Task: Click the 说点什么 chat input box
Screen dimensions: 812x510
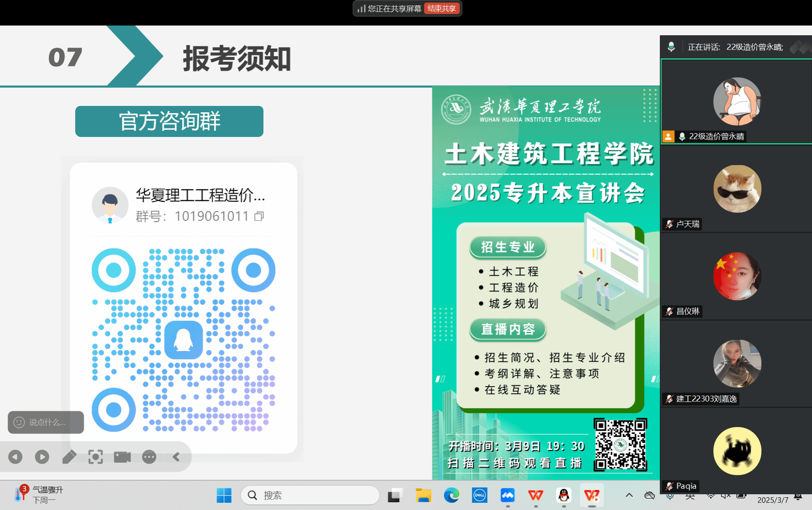Action: (x=46, y=422)
